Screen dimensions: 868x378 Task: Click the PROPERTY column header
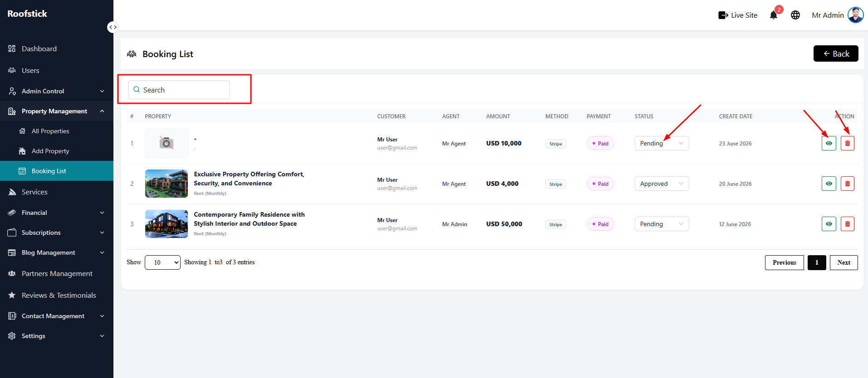[x=158, y=116]
